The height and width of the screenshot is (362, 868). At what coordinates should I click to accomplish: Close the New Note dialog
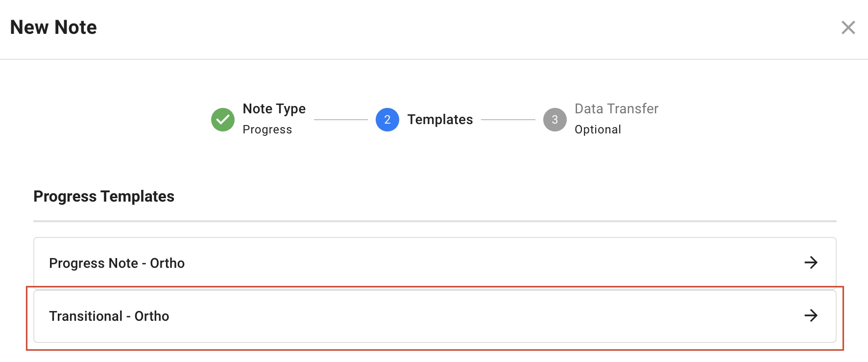click(x=848, y=27)
